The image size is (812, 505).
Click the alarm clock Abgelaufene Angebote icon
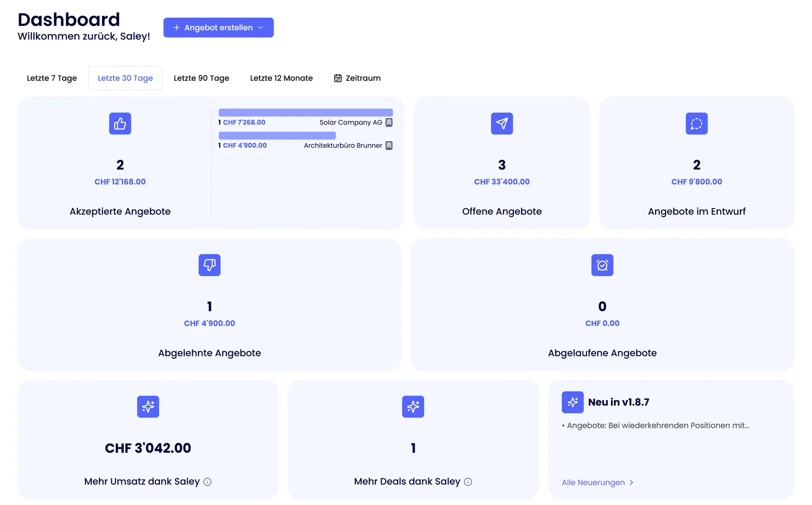[x=602, y=265]
